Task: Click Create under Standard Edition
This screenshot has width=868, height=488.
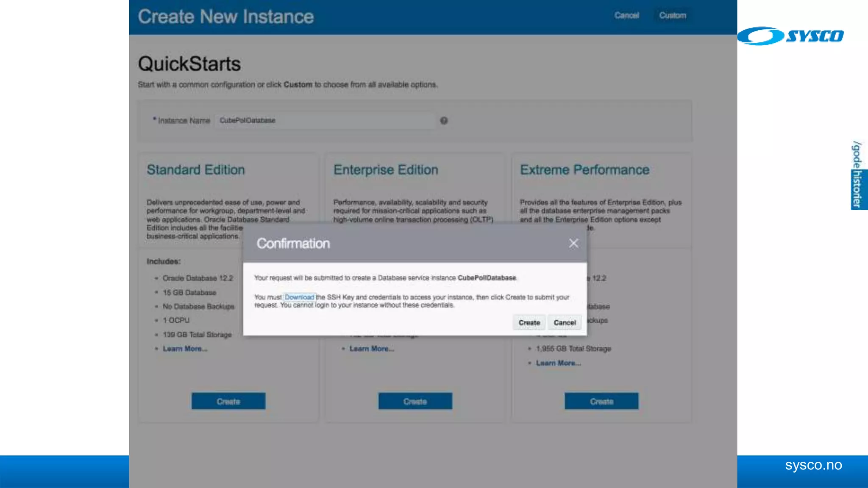Action: [x=228, y=401]
